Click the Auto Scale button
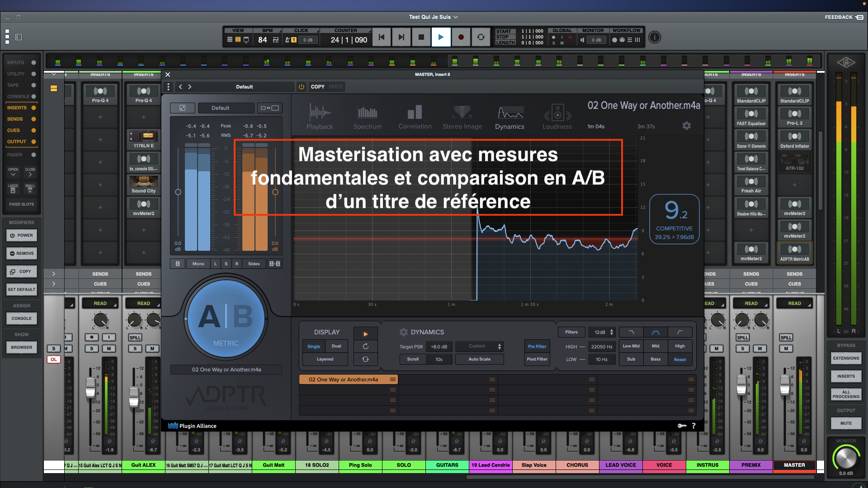This screenshot has width=868, height=488. [479, 359]
